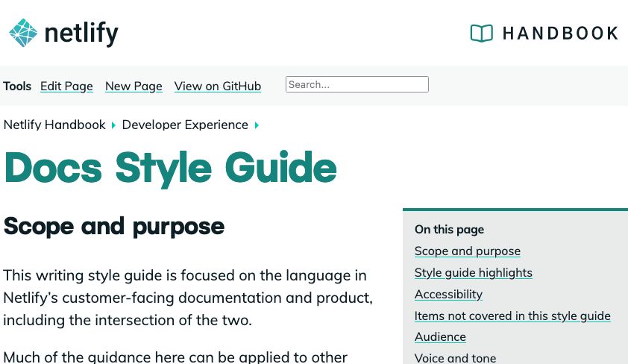628x364 pixels.
Task: Open the Edit Page tool
Action: click(x=66, y=86)
